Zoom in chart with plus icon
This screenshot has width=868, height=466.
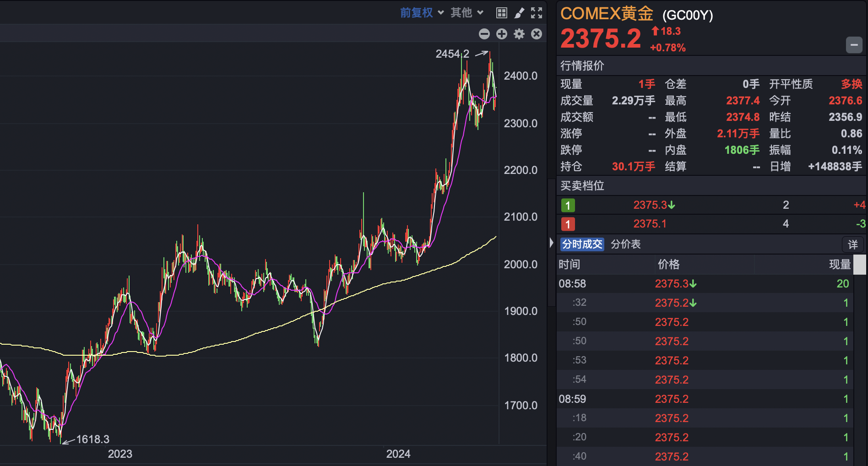502,34
